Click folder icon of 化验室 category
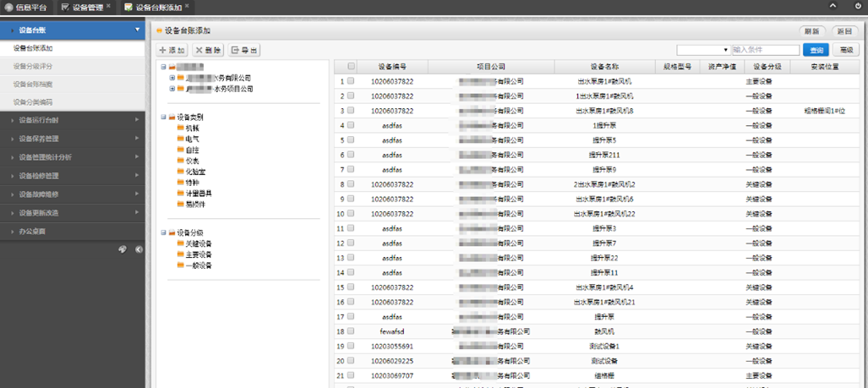The height and width of the screenshot is (388, 868). 181,171
